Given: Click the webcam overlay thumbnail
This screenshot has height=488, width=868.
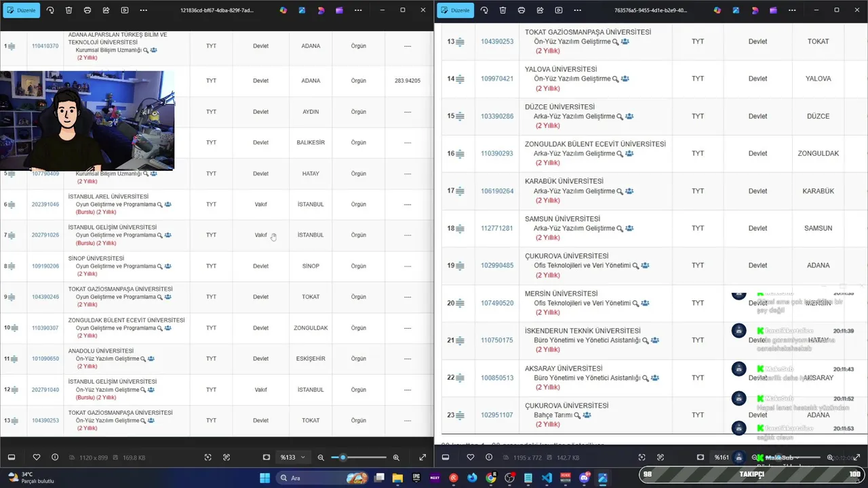Looking at the screenshot, I should [87, 121].
